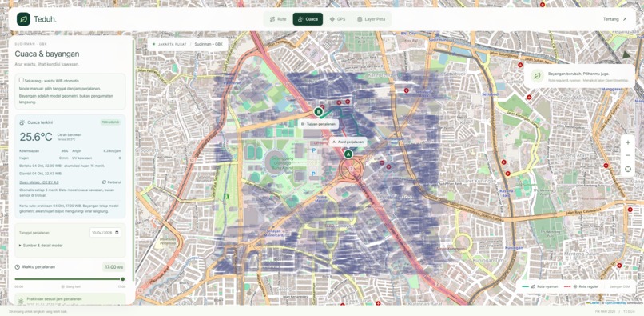Open the Tentang link

[x=615, y=19]
